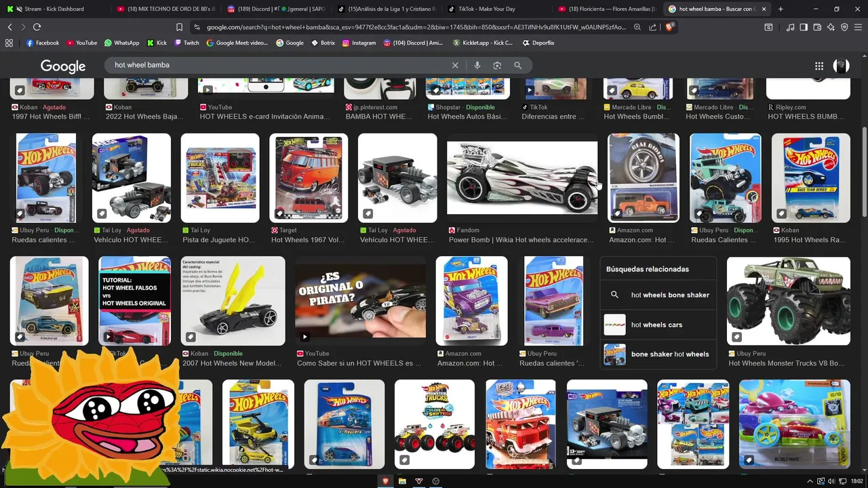Open the Monster Trucks V8 Bomber image
Image resolution: width=868 pixels, height=488 pixels.
788,301
